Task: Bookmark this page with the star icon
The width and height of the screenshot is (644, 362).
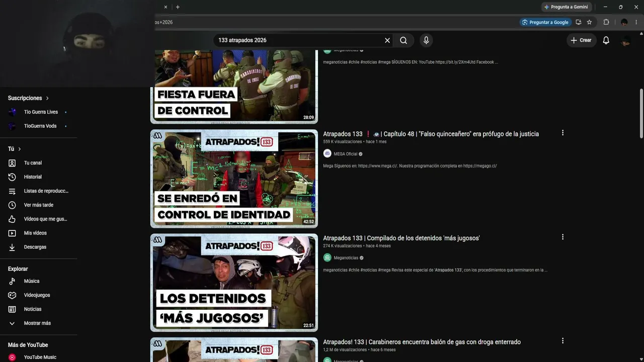Action: click(x=589, y=22)
